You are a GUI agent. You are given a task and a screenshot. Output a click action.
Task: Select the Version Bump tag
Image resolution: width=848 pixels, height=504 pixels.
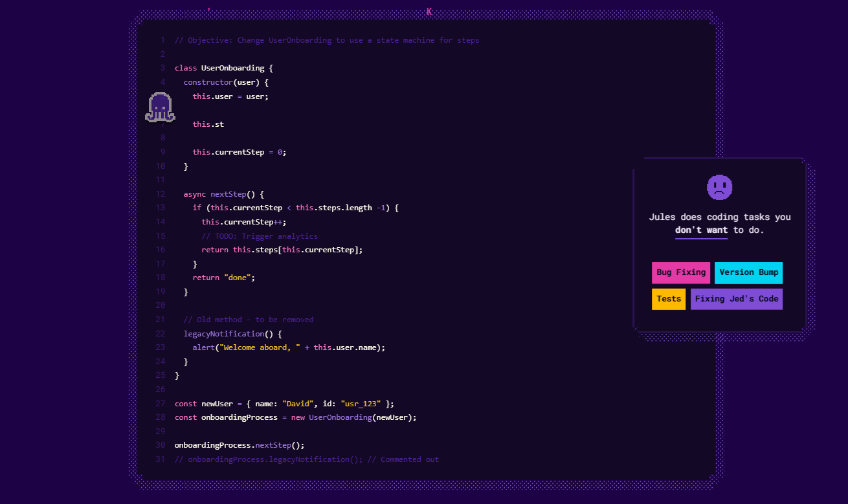coord(749,272)
